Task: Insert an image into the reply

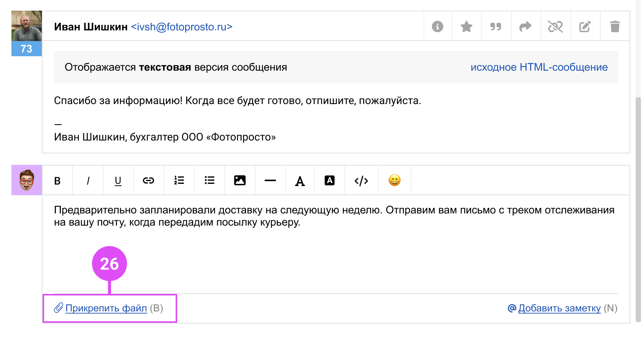Action: coord(240,181)
